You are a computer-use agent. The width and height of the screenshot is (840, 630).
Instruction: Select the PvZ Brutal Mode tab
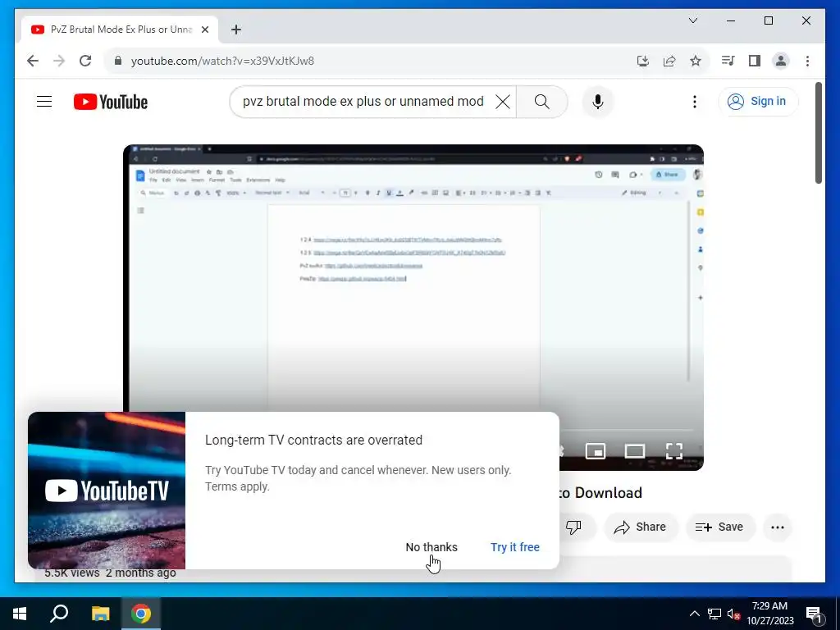point(120,30)
